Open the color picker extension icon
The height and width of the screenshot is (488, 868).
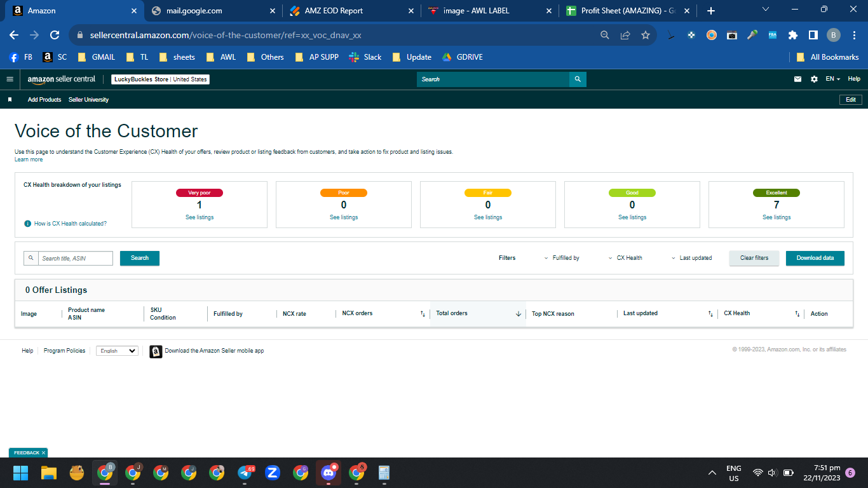(x=752, y=36)
